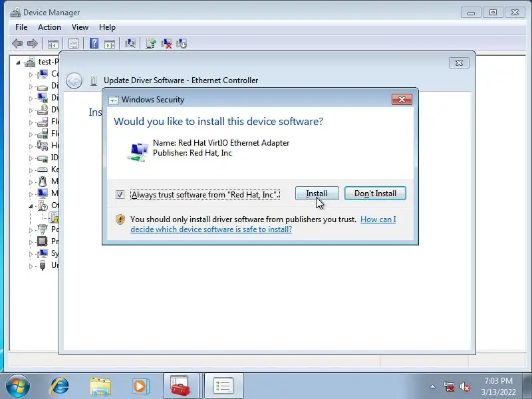Click Update Driver Software - Ethernet Controller title text
The image size is (532, 399).
click(181, 80)
